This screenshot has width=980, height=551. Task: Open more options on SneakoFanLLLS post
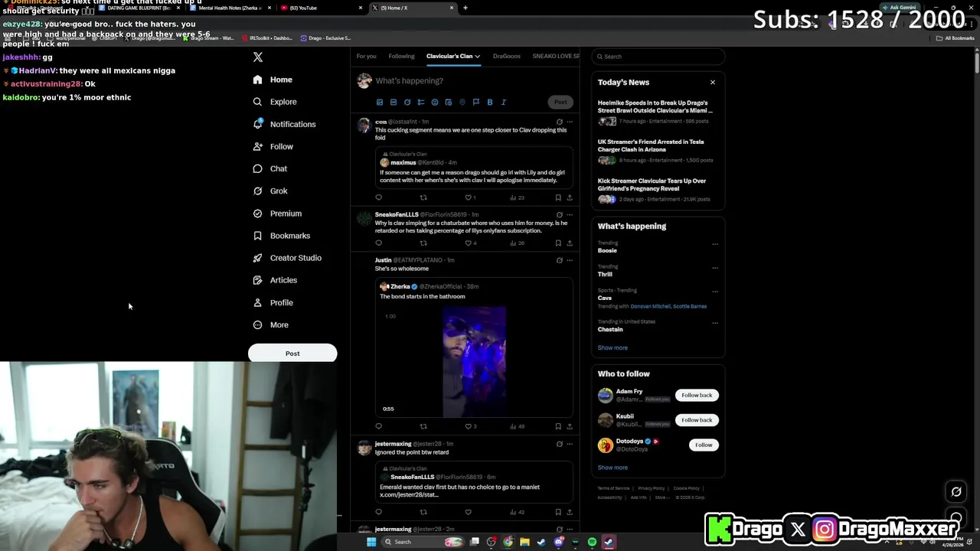[x=570, y=215]
